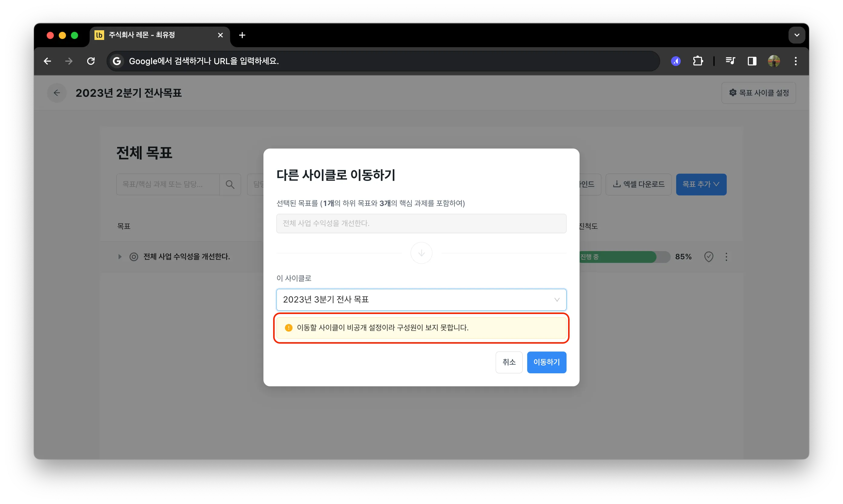Click the 엑셀 다운로드 button
The width and height of the screenshot is (843, 504).
click(x=638, y=185)
